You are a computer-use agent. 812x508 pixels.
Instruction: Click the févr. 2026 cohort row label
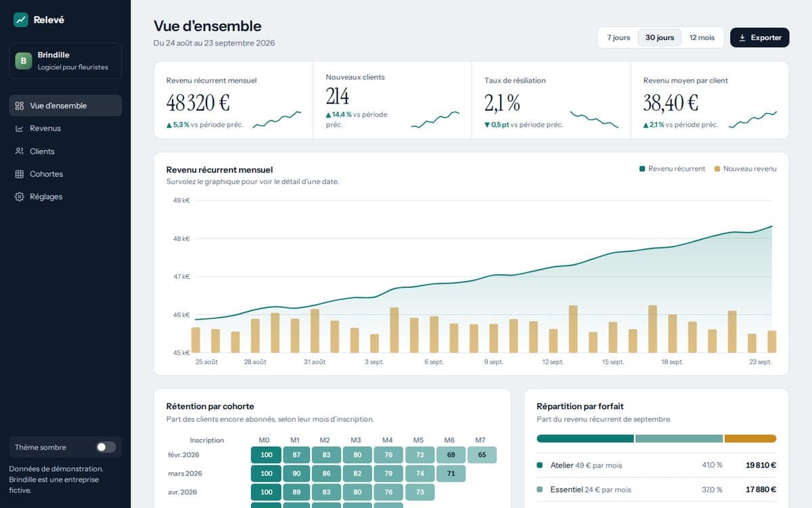(184, 454)
